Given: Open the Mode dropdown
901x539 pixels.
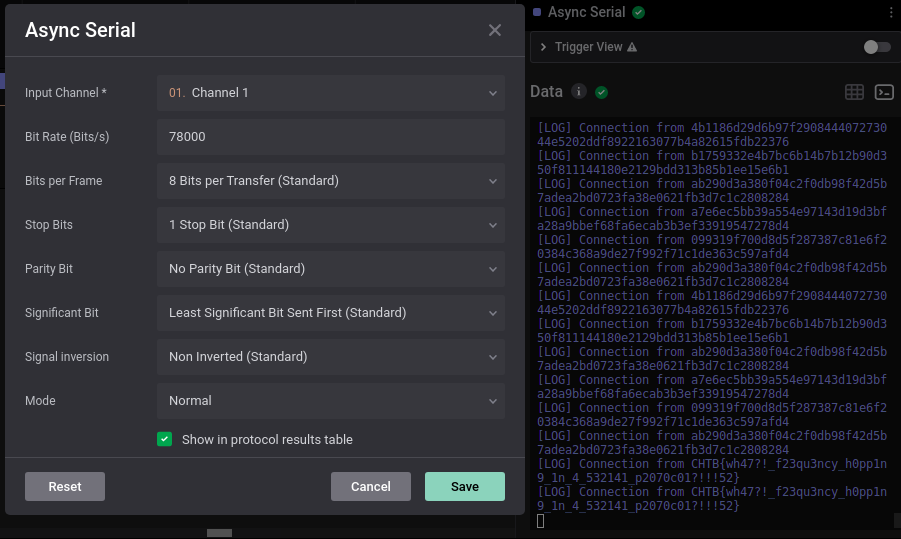Looking at the screenshot, I should pos(330,401).
